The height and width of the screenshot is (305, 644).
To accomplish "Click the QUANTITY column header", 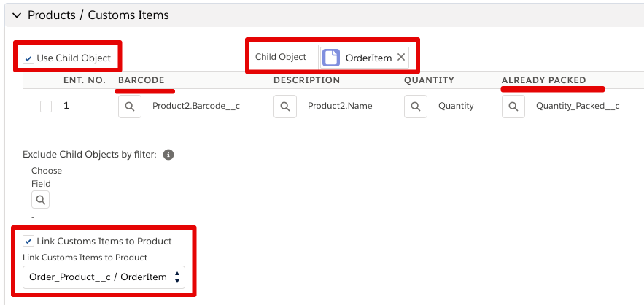I will click(x=429, y=80).
